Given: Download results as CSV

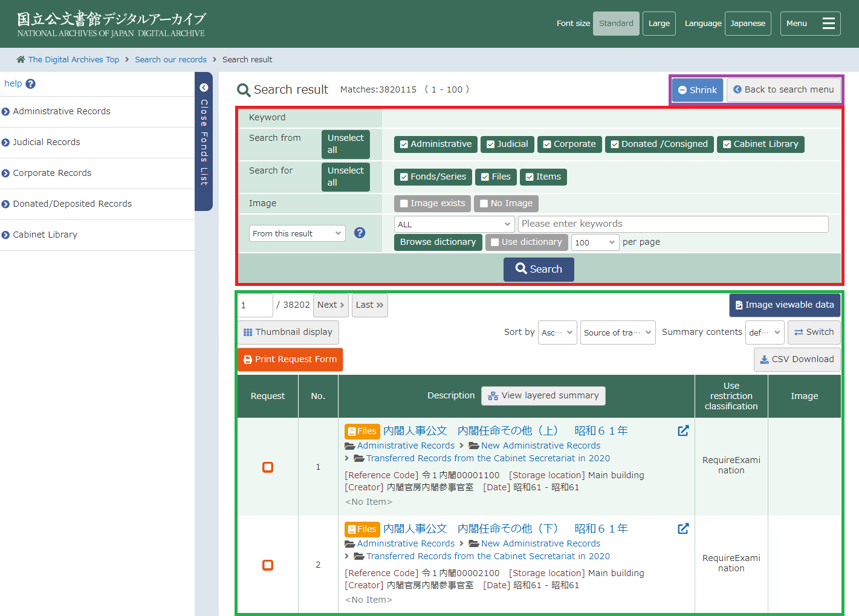Looking at the screenshot, I should click(797, 360).
